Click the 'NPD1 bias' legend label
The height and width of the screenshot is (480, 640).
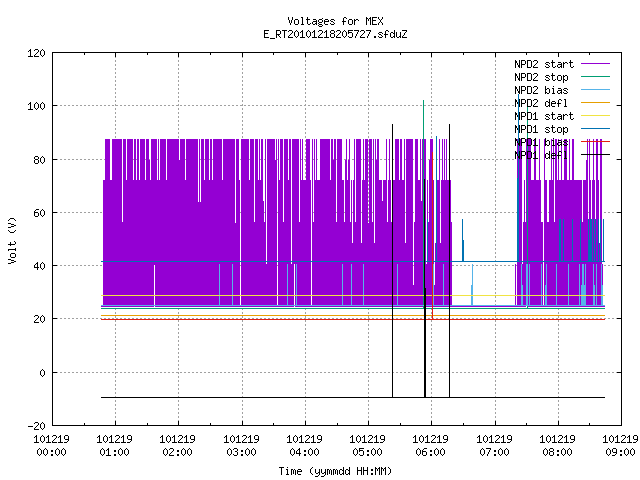[541, 142]
